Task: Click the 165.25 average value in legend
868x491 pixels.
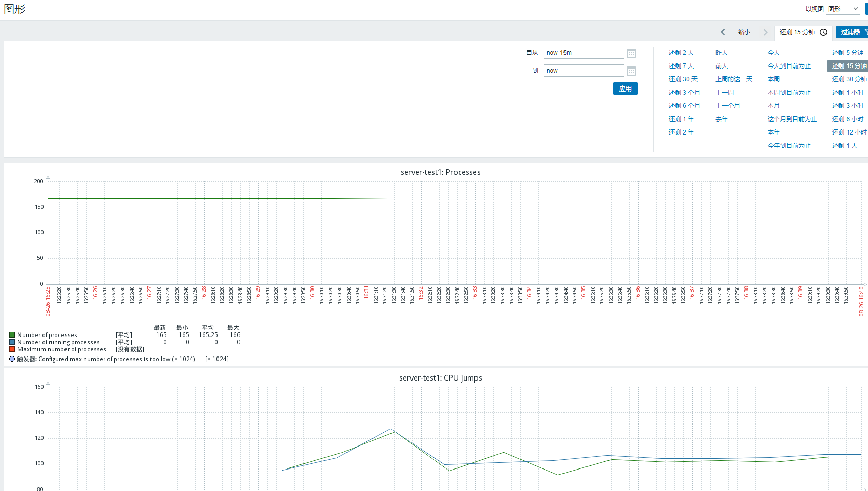Action: pyautogui.click(x=208, y=335)
